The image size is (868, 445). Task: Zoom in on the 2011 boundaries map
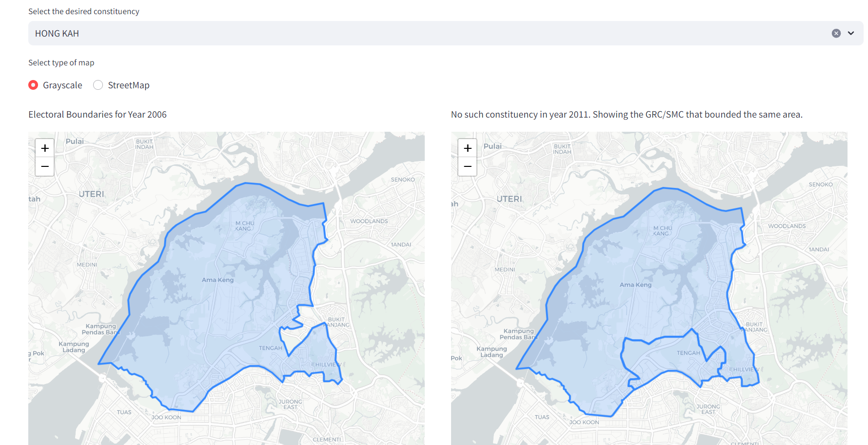(467, 148)
